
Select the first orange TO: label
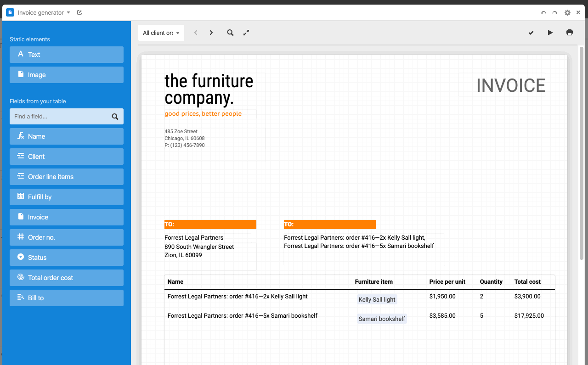pyautogui.click(x=210, y=225)
